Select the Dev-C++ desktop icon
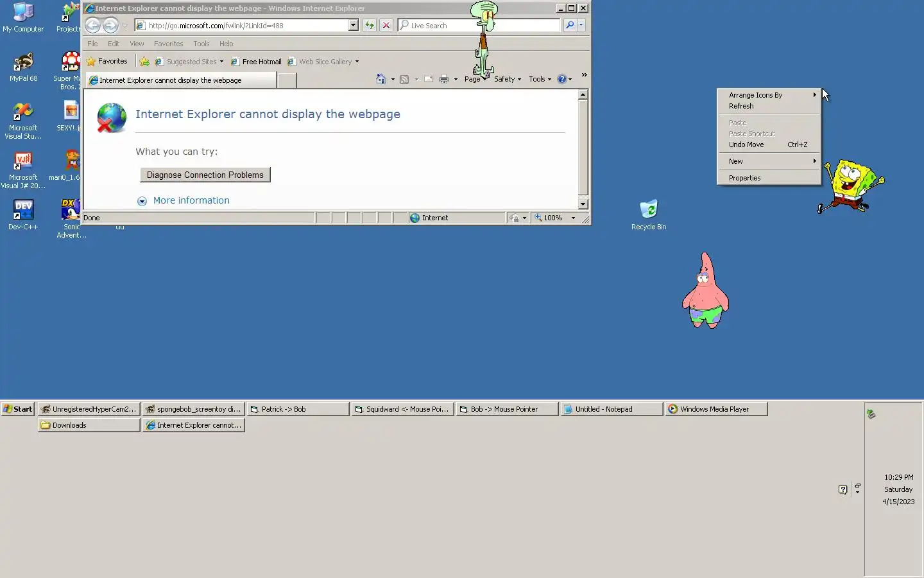The image size is (924, 578). click(23, 215)
